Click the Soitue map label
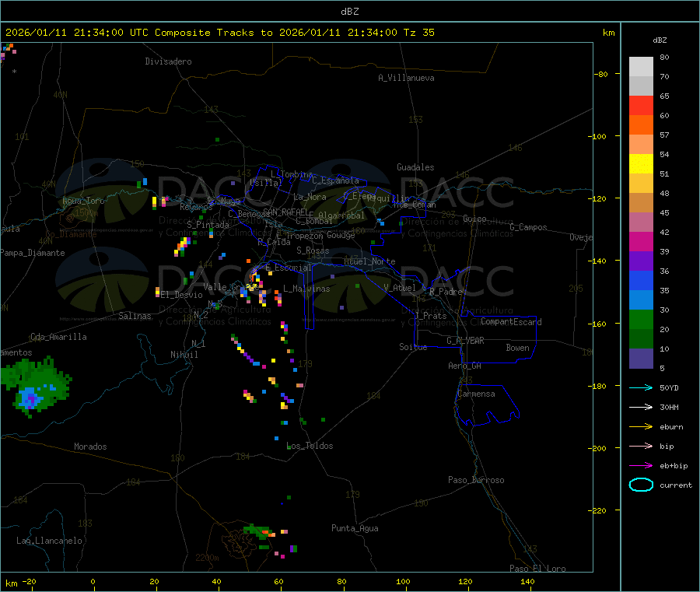Viewport: 700px width, 592px height. pyautogui.click(x=413, y=347)
